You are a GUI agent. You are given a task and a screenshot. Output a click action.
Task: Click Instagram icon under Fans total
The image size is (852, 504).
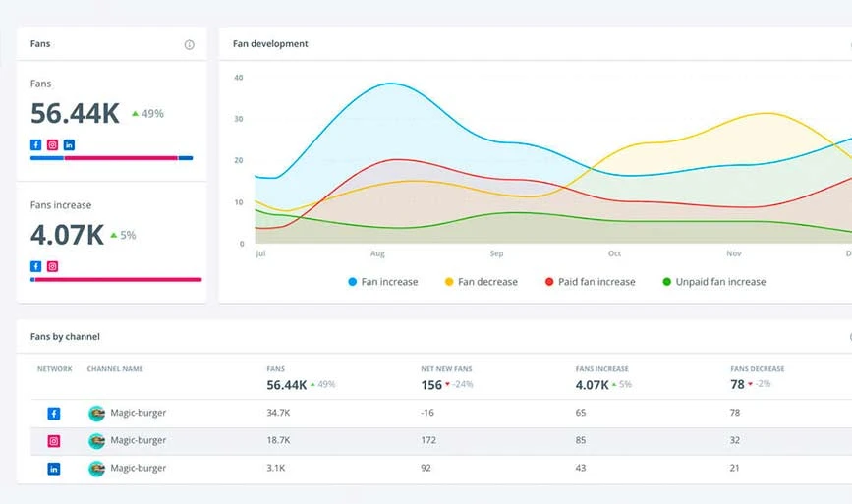pyautogui.click(x=53, y=144)
